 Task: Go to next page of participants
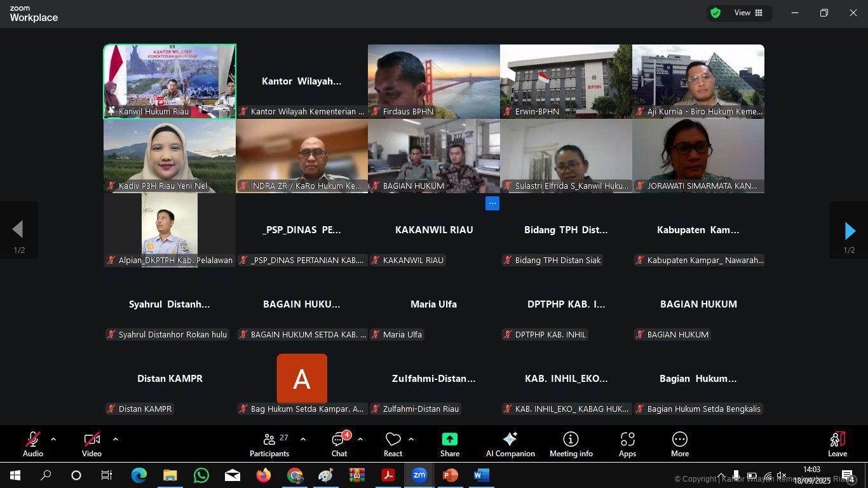(849, 231)
